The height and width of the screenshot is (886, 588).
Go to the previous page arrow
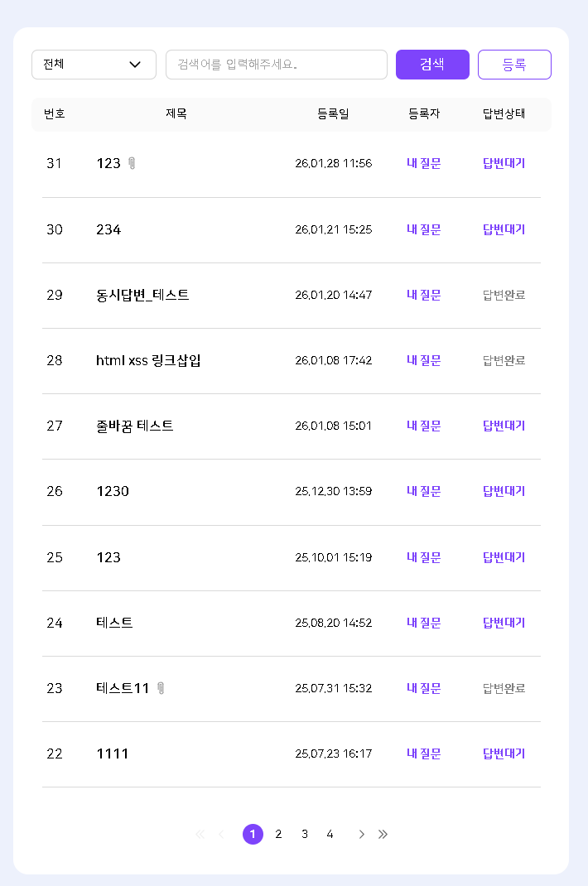pyautogui.click(x=221, y=834)
